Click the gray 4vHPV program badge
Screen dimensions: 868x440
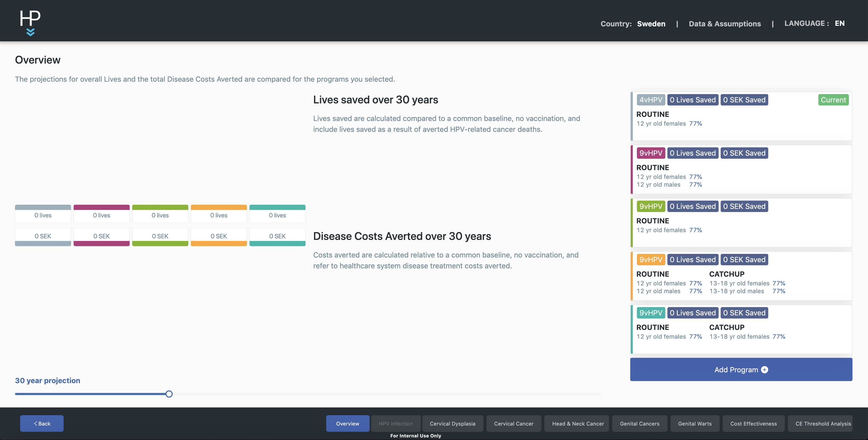click(x=651, y=100)
